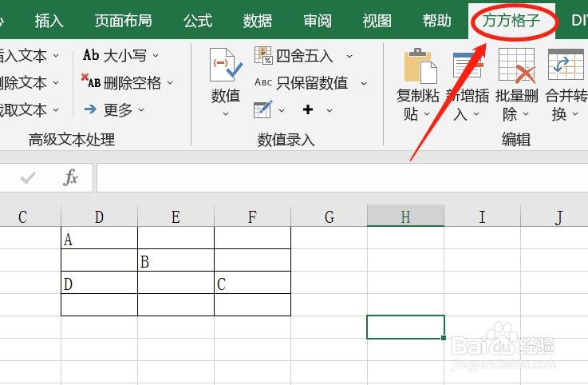Click the active selected cell in column H
The image size is (588, 385).
[x=406, y=327]
